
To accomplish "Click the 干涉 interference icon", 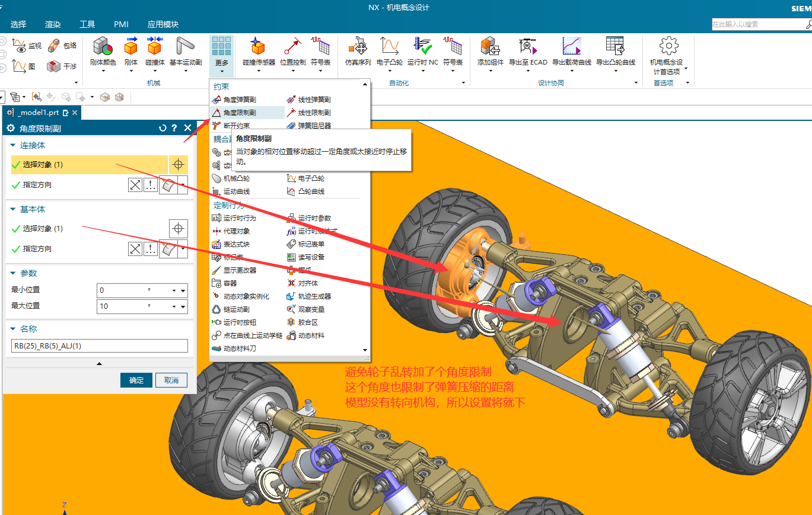I will [x=54, y=66].
